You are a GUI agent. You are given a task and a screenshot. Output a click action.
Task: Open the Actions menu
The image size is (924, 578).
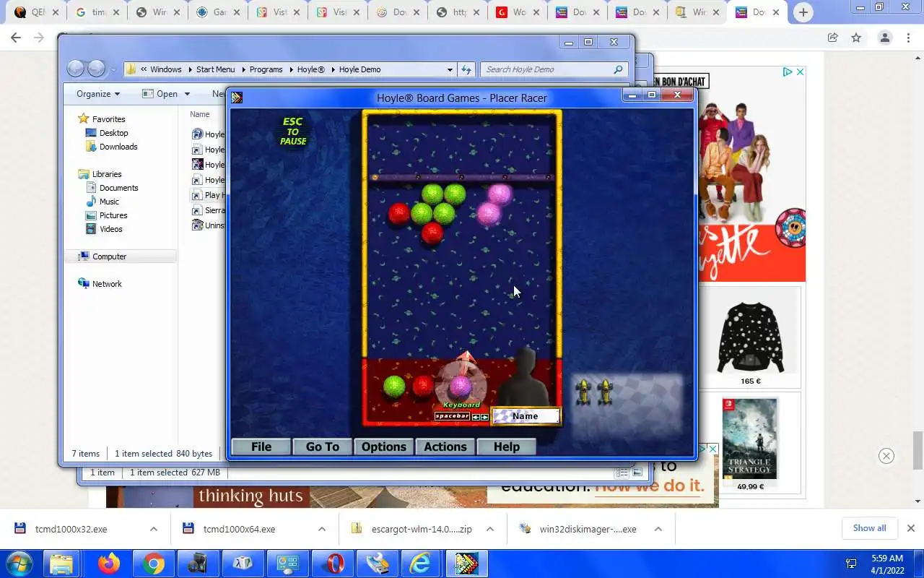[x=445, y=447]
